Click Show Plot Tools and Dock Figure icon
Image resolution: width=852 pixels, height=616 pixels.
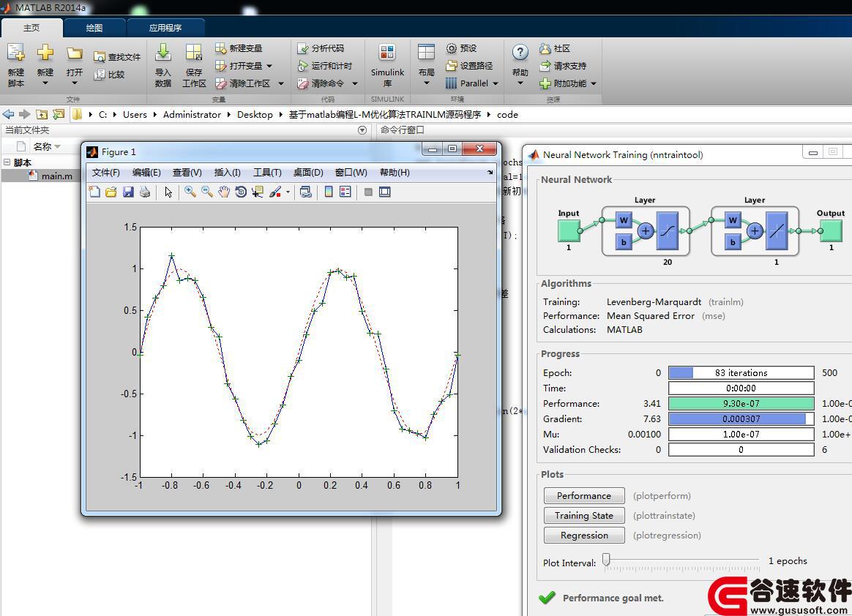[385, 192]
